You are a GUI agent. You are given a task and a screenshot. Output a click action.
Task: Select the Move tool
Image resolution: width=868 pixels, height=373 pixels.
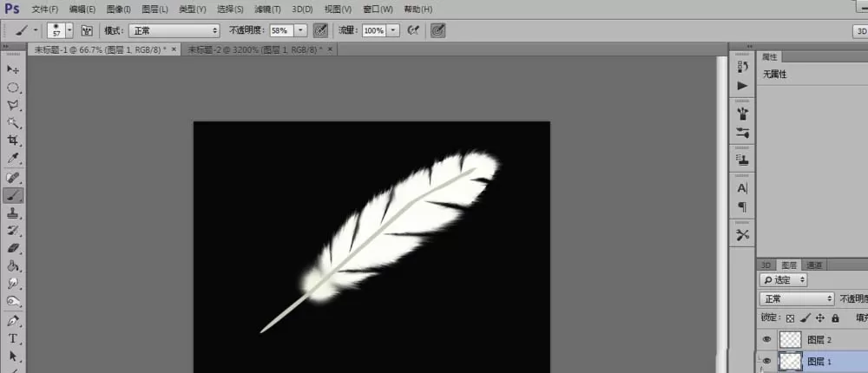click(13, 69)
